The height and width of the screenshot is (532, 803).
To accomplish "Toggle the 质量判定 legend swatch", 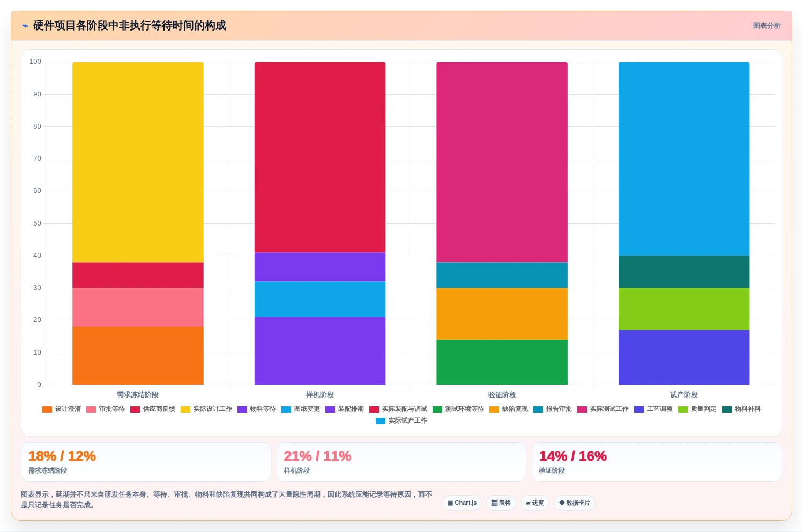I will (683, 409).
